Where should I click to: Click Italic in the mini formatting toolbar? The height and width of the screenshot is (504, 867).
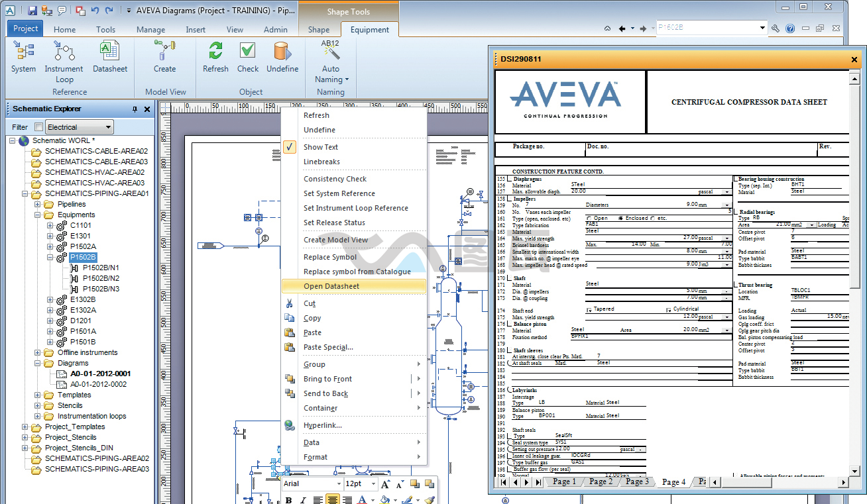[x=303, y=499]
